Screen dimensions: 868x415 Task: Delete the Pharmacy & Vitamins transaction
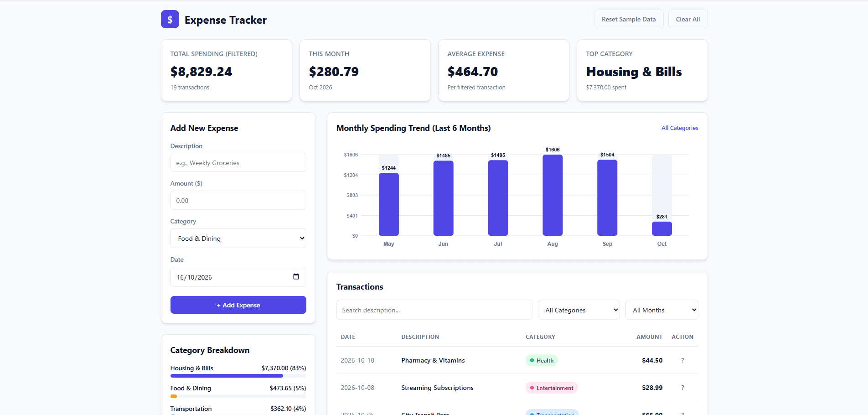(x=682, y=360)
